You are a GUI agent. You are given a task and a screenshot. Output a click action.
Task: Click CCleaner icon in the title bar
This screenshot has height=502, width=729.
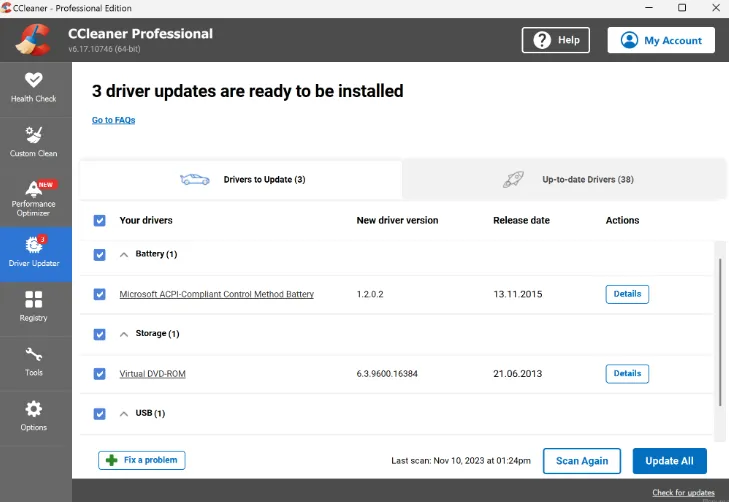pos(6,8)
